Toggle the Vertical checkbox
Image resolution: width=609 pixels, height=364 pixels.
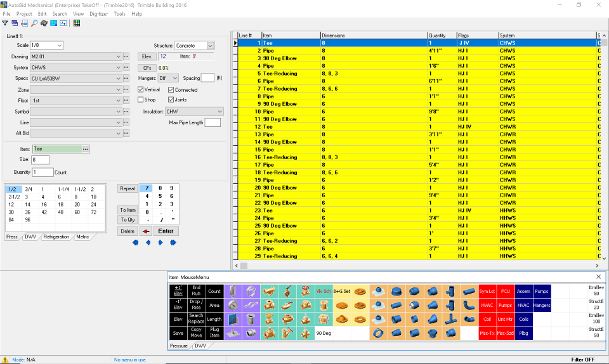pos(141,90)
